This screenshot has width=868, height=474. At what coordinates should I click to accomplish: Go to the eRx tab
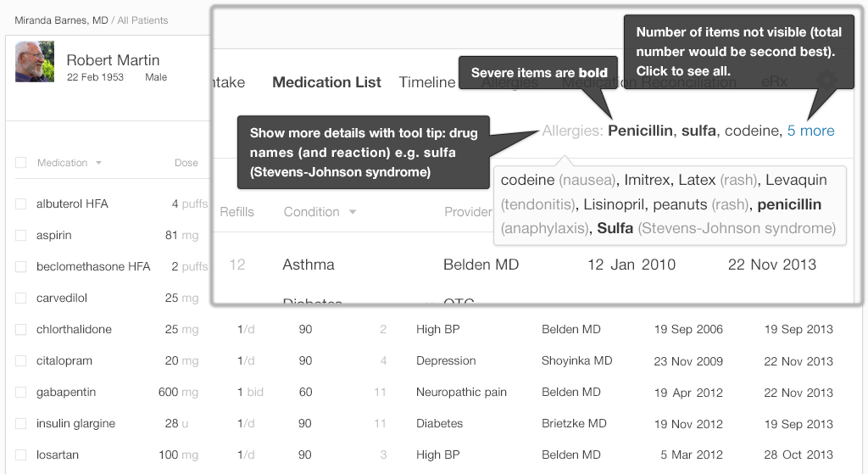click(x=774, y=82)
